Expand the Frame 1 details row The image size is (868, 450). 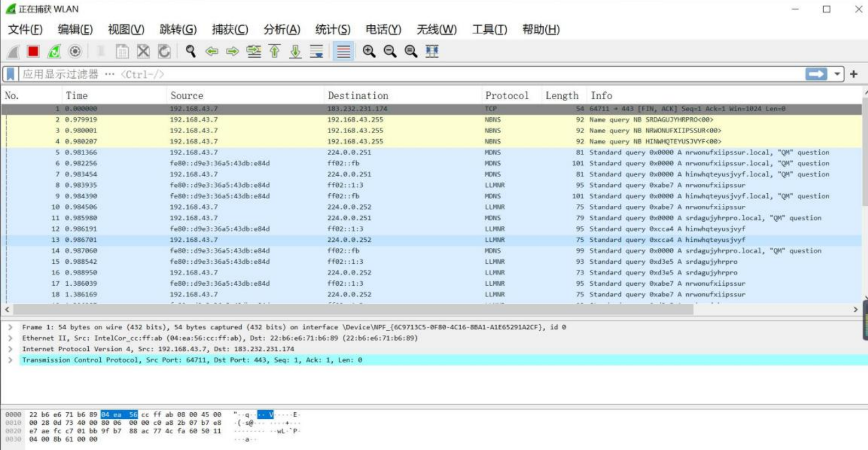point(10,327)
